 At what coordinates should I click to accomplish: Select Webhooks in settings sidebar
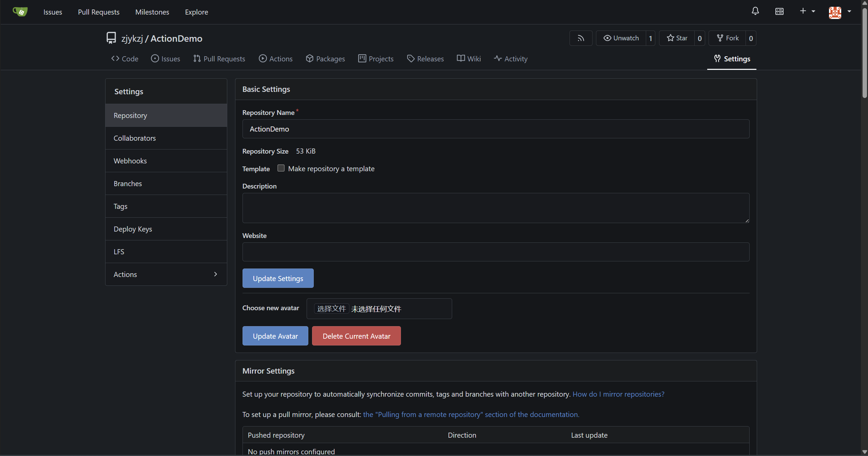click(x=130, y=161)
